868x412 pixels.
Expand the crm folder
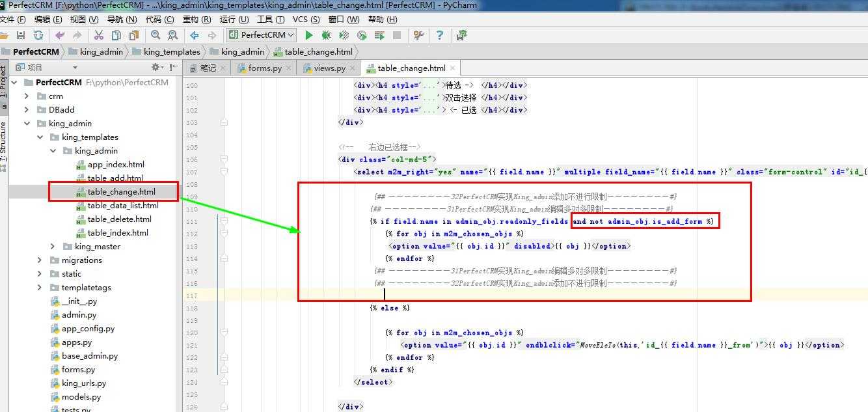27,96
